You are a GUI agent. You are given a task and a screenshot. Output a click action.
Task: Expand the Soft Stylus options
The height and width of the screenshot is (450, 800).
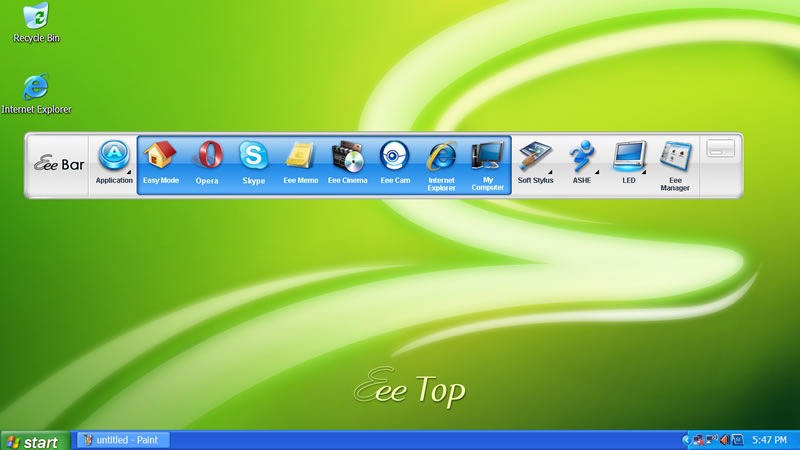click(535, 158)
